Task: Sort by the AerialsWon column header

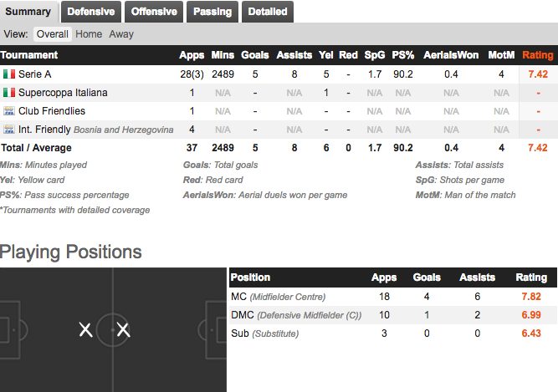Action: point(451,55)
